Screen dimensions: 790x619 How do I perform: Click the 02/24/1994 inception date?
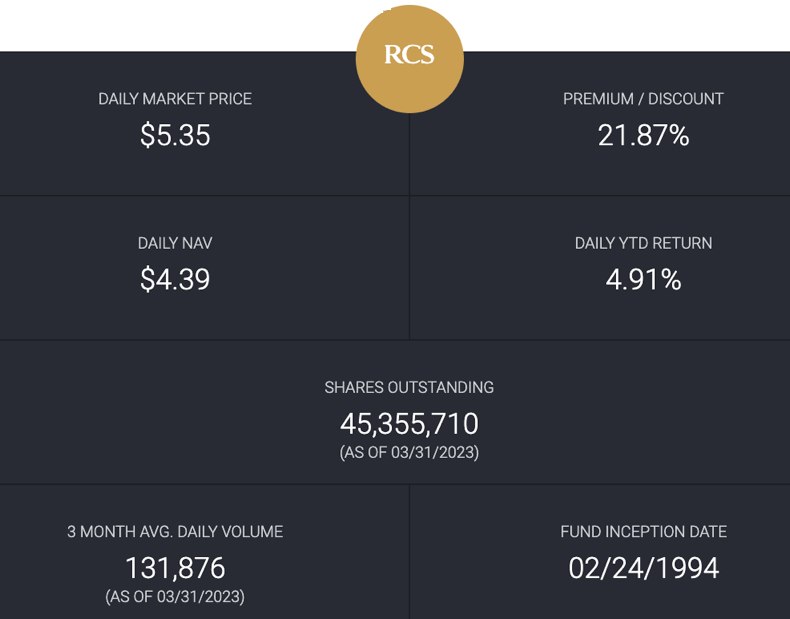643,568
